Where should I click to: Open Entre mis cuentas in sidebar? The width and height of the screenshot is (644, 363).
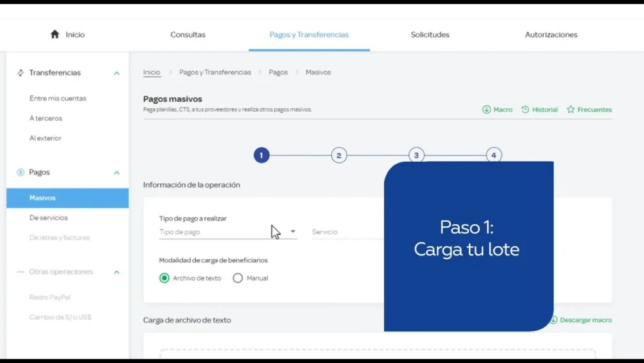[x=58, y=98]
